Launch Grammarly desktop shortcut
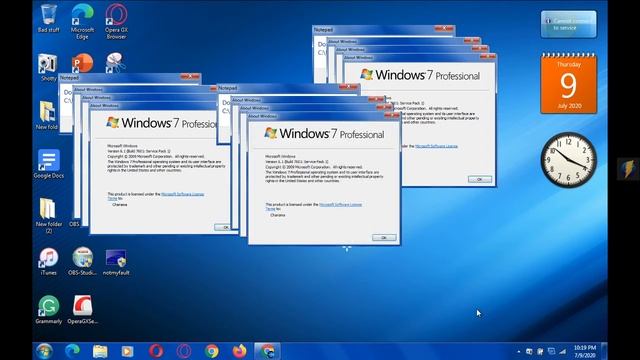The width and height of the screenshot is (640, 360). [x=49, y=310]
